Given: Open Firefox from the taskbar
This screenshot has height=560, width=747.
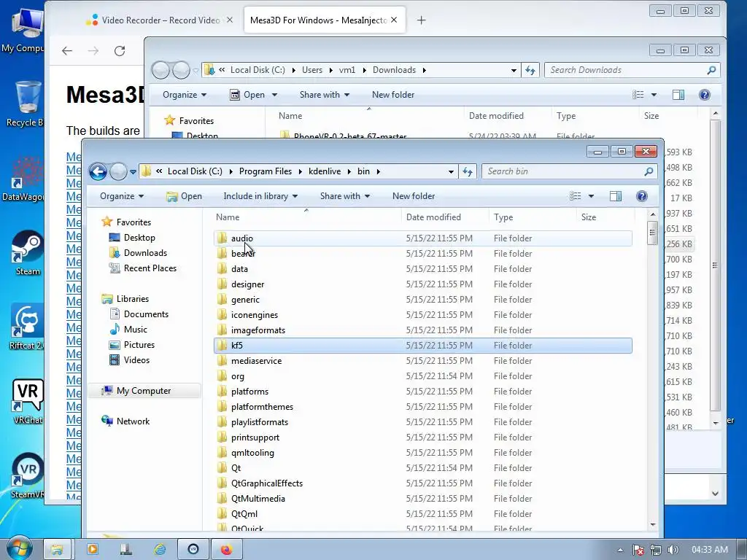Looking at the screenshot, I should pyautogui.click(x=226, y=550).
